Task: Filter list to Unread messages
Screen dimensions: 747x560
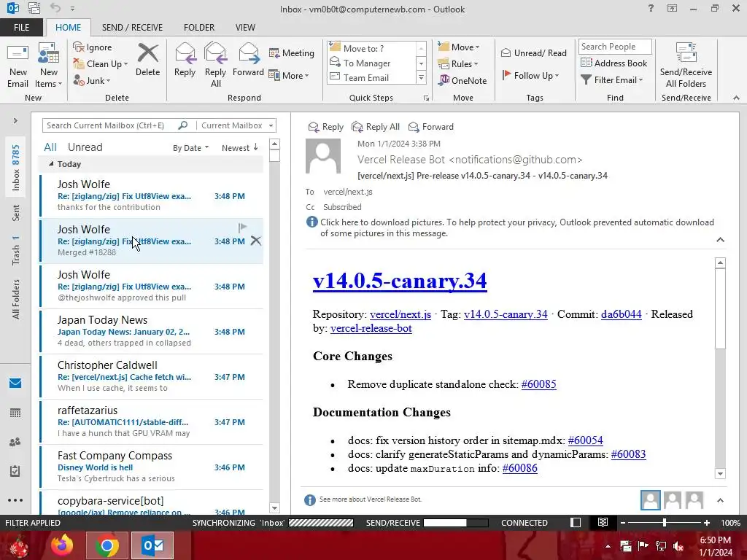Action: [85, 147]
